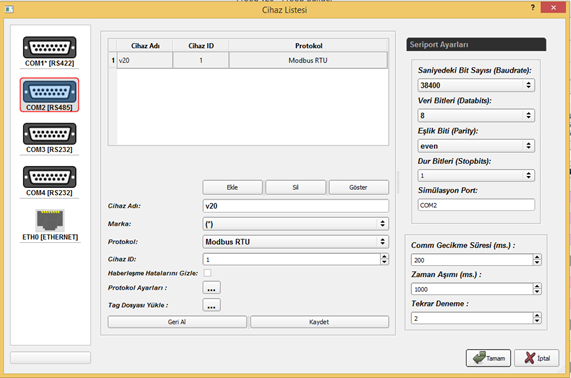Screen dimensions: 571x378
Task: Click the Sil button
Action: click(295, 188)
